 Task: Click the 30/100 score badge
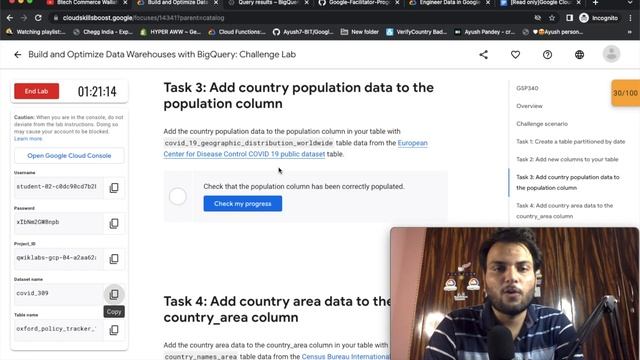tap(625, 93)
